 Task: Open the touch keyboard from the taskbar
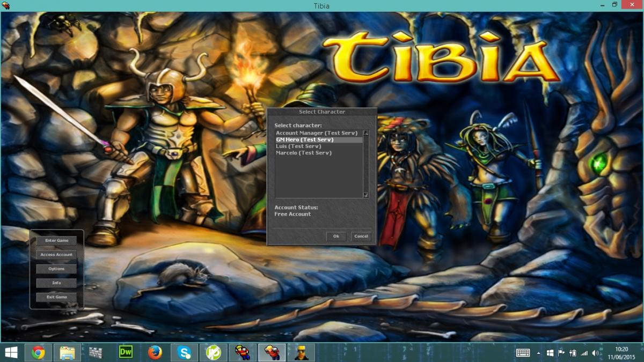point(523,353)
